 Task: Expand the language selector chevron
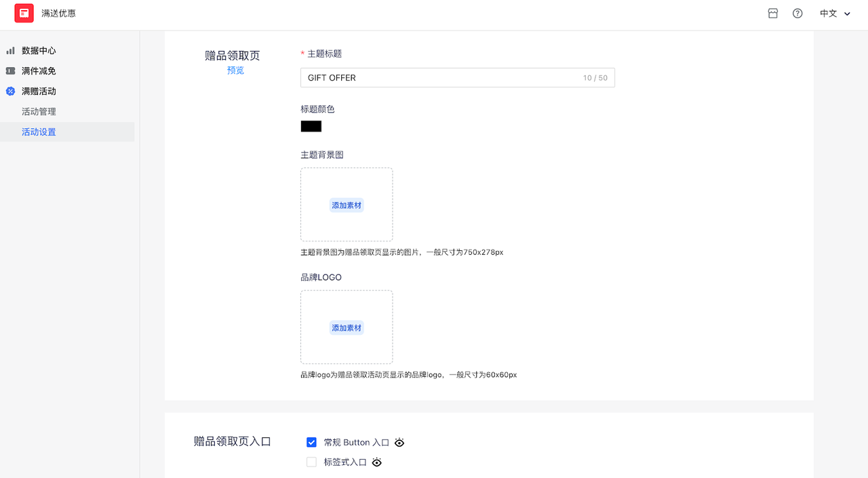tap(846, 13)
